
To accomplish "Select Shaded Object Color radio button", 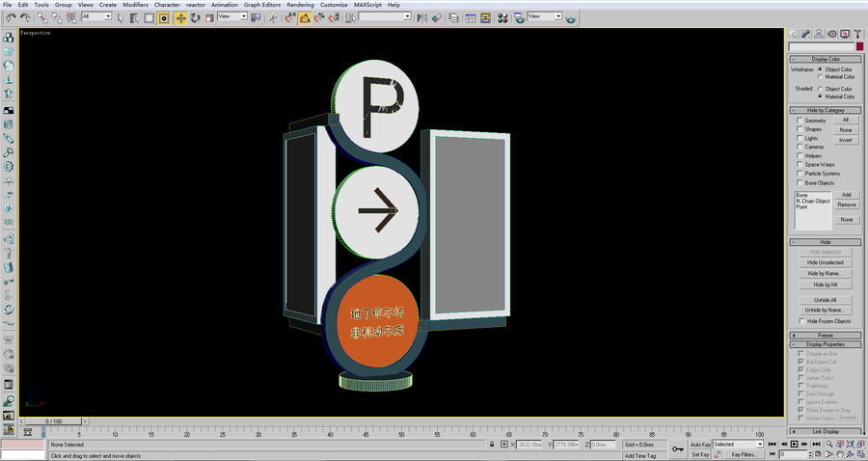I will [820, 89].
